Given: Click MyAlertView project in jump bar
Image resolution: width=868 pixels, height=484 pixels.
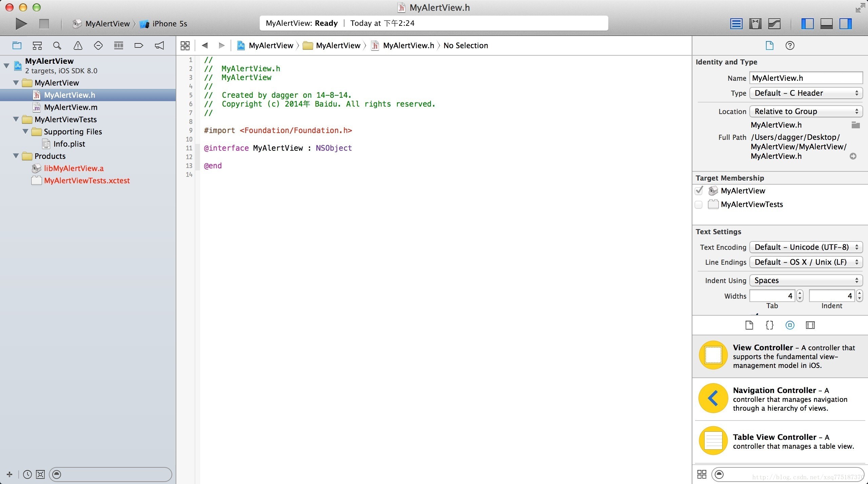Looking at the screenshot, I should click(x=265, y=45).
